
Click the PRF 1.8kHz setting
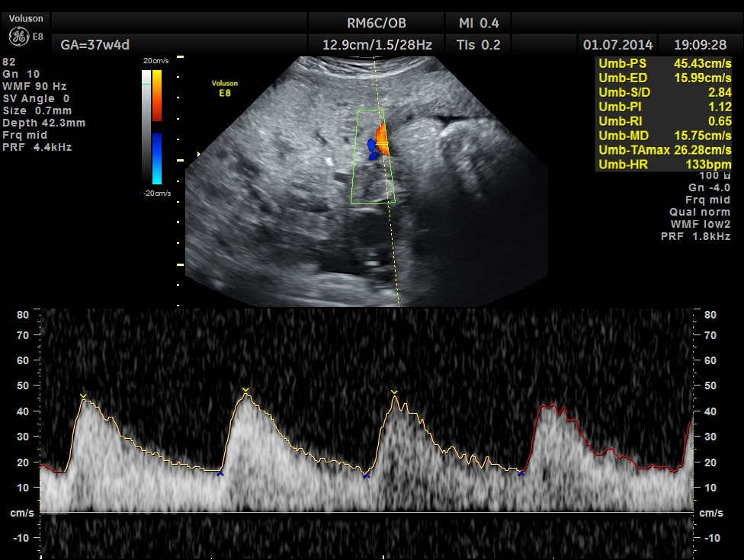pyautogui.click(x=695, y=237)
